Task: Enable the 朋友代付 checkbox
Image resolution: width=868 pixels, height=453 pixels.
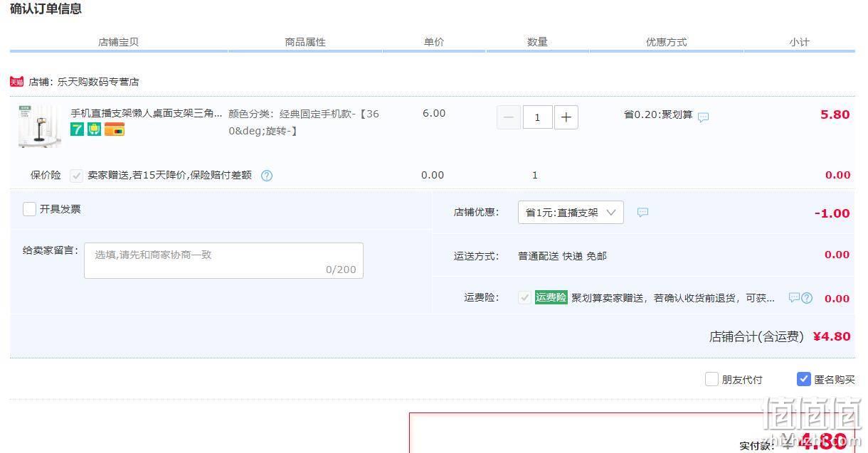Action: (x=711, y=379)
